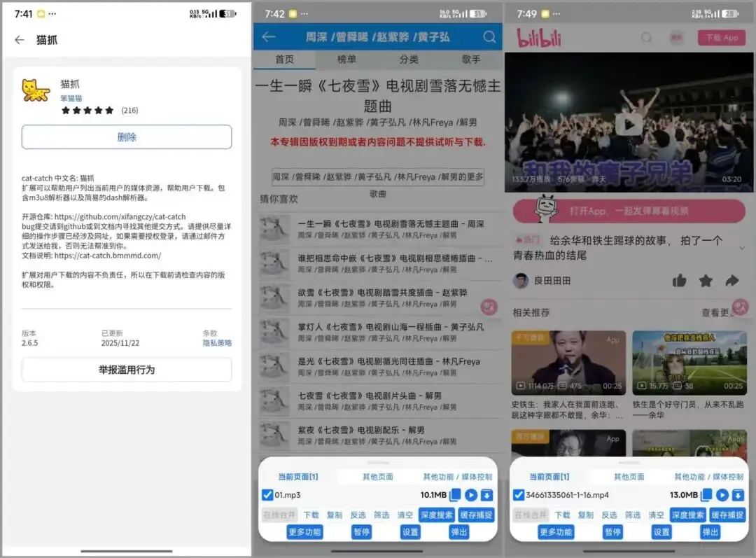
Task: Share the video with the arrow icon
Action: tap(732, 281)
